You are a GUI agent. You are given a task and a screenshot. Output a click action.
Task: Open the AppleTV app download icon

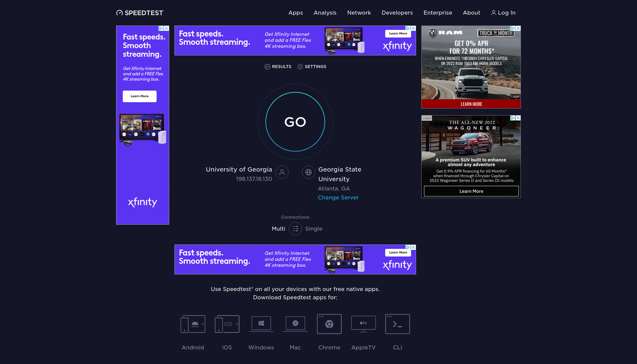coord(364,324)
